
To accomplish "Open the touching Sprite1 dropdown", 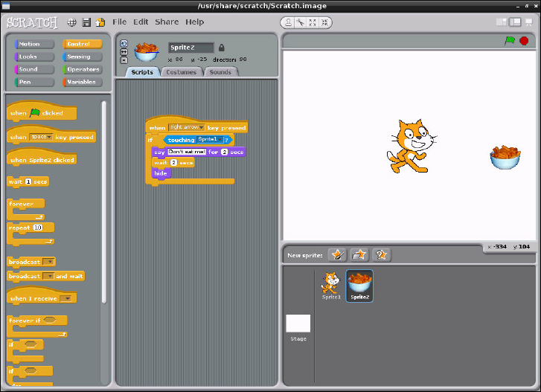I will [218, 140].
